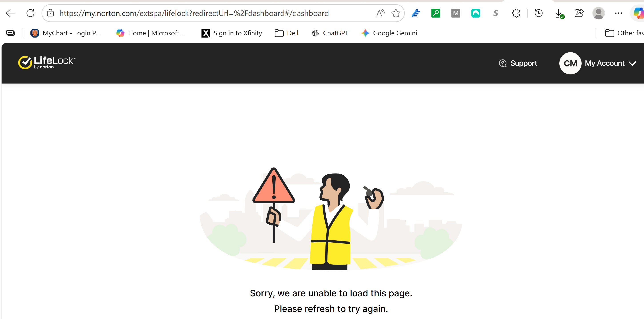Screen dimensions: 644x319
Task: Click the LifeLock by Norton logo
Action: pos(46,62)
